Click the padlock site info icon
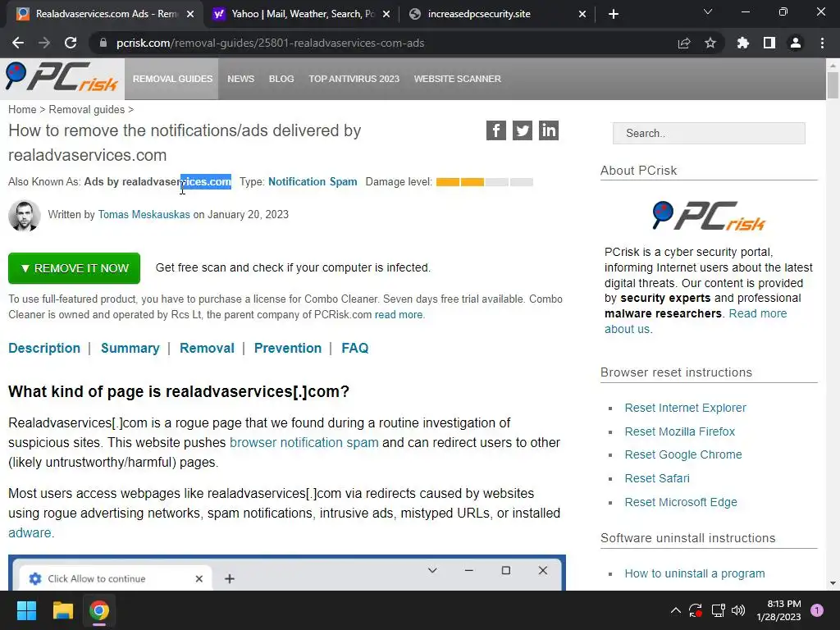The height and width of the screenshot is (630, 840). tap(103, 43)
